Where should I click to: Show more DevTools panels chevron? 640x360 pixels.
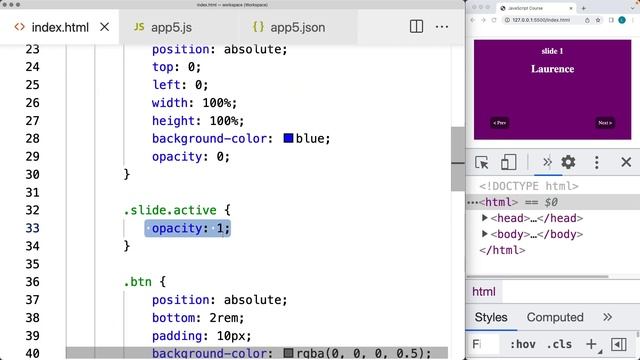(x=547, y=162)
